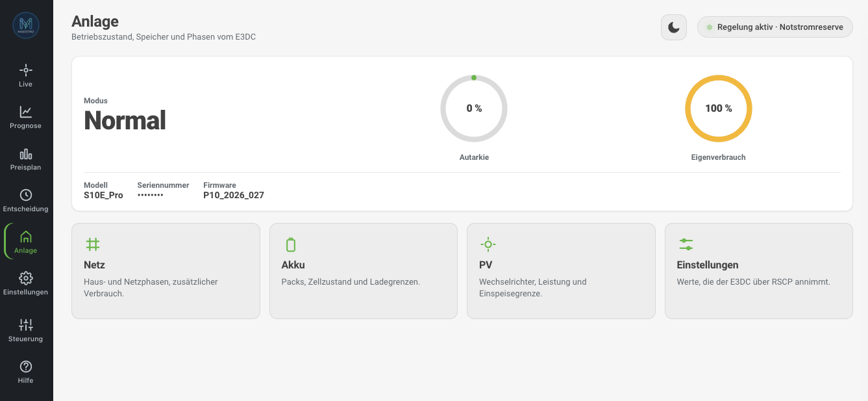Click the 'Modus' label

[95, 101]
